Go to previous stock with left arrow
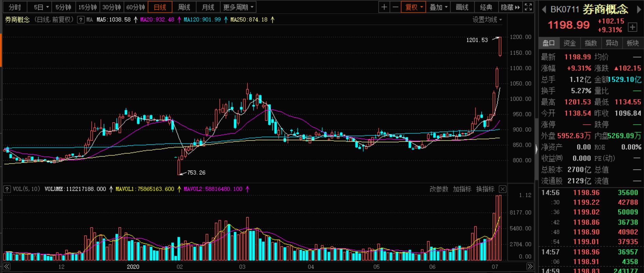Screen dimensions: 644x273 544,10
